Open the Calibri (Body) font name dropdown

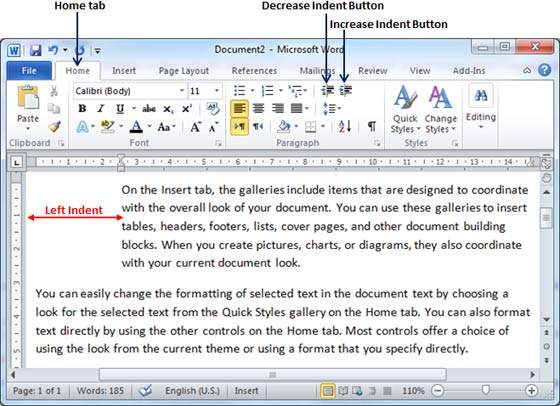pos(130,91)
